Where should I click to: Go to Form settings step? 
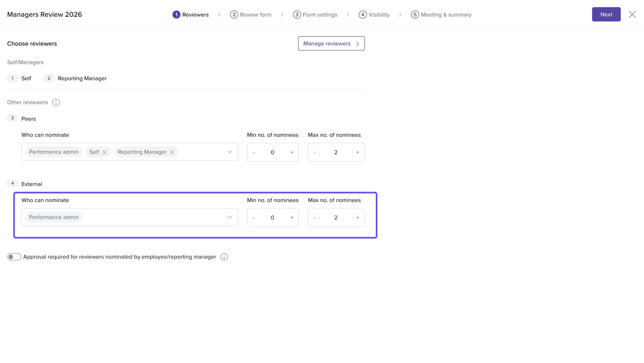tap(315, 15)
